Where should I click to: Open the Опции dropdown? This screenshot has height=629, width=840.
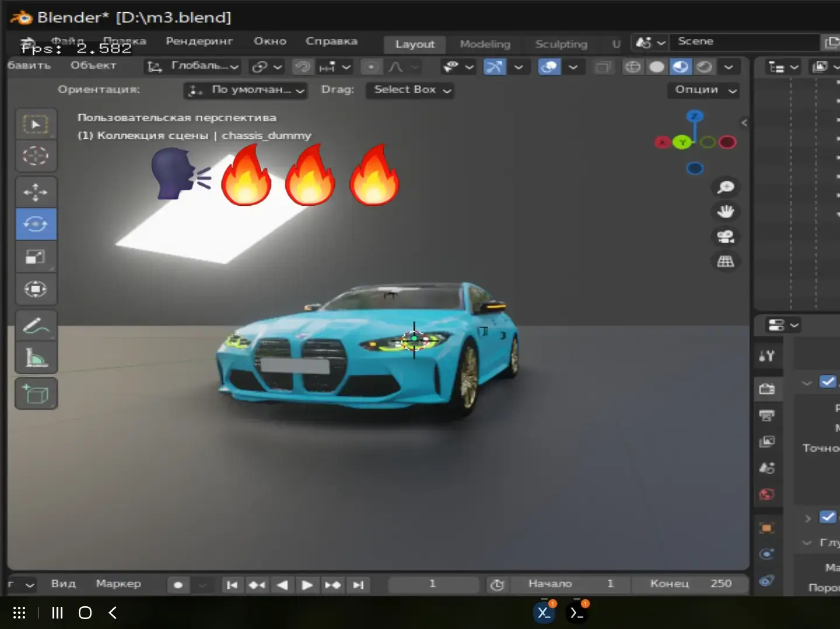click(703, 90)
